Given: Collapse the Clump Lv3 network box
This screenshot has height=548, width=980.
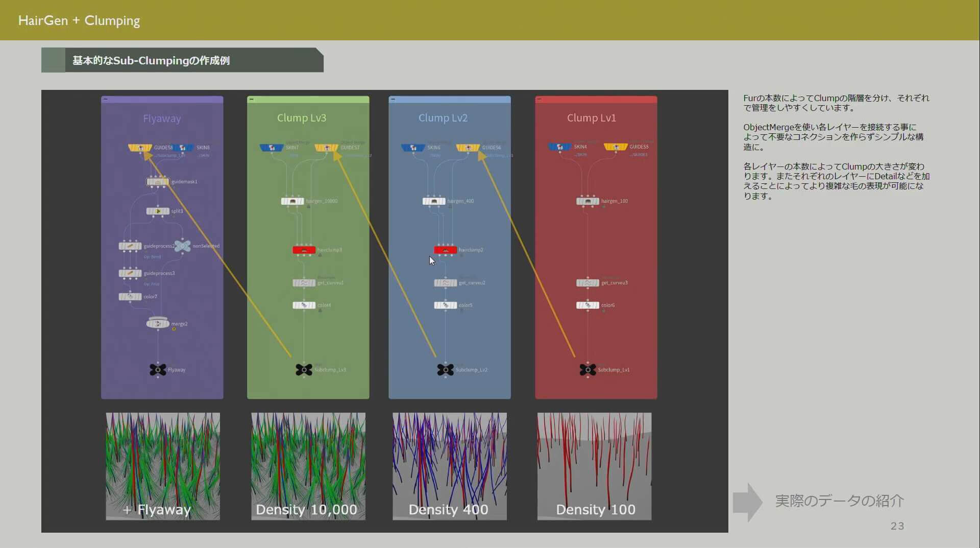Looking at the screenshot, I should click(251, 99).
